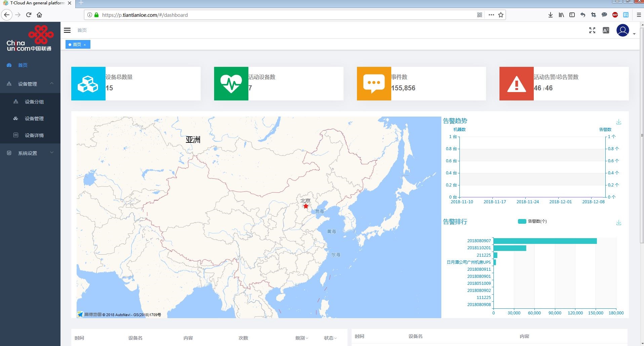Screen dimensions: 644x346
Task: Click the active alarms warning triangle icon
Action: click(517, 83)
